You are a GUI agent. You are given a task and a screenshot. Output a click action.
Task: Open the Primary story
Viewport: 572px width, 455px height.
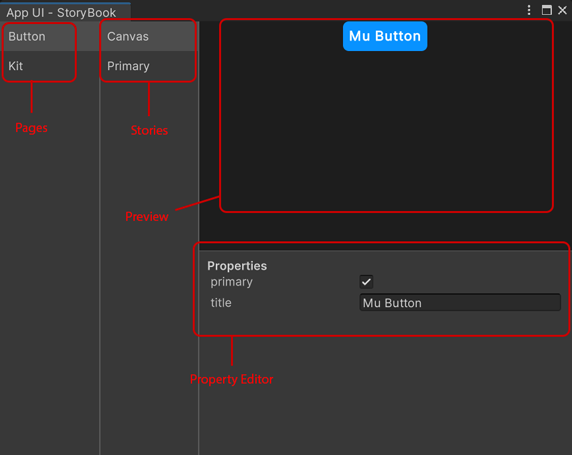point(149,66)
